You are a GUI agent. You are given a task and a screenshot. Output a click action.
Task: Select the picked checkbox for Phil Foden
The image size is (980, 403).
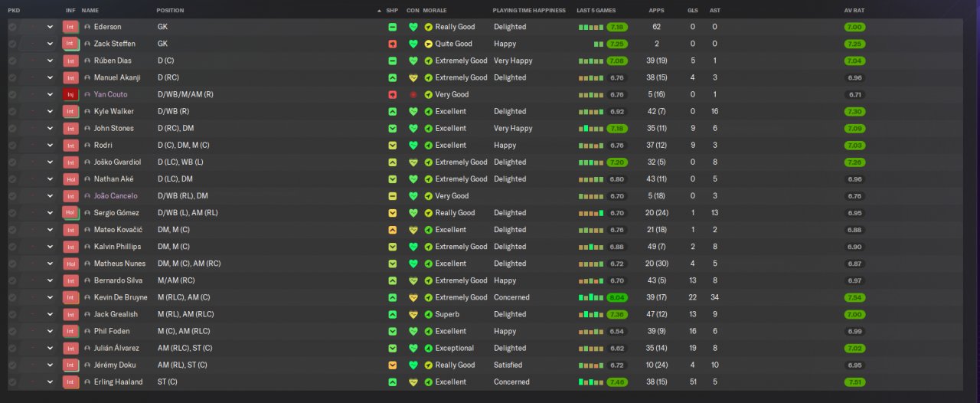click(x=12, y=332)
